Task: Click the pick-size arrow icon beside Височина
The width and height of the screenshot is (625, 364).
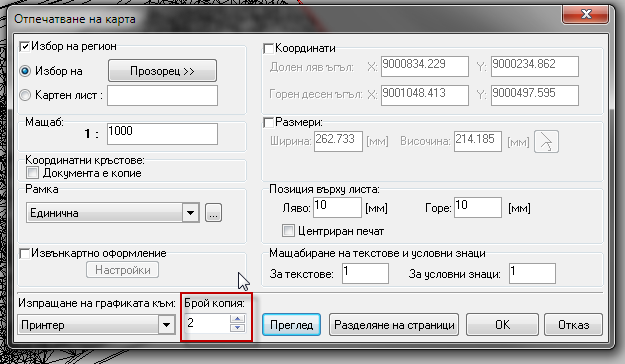Action: click(x=546, y=142)
